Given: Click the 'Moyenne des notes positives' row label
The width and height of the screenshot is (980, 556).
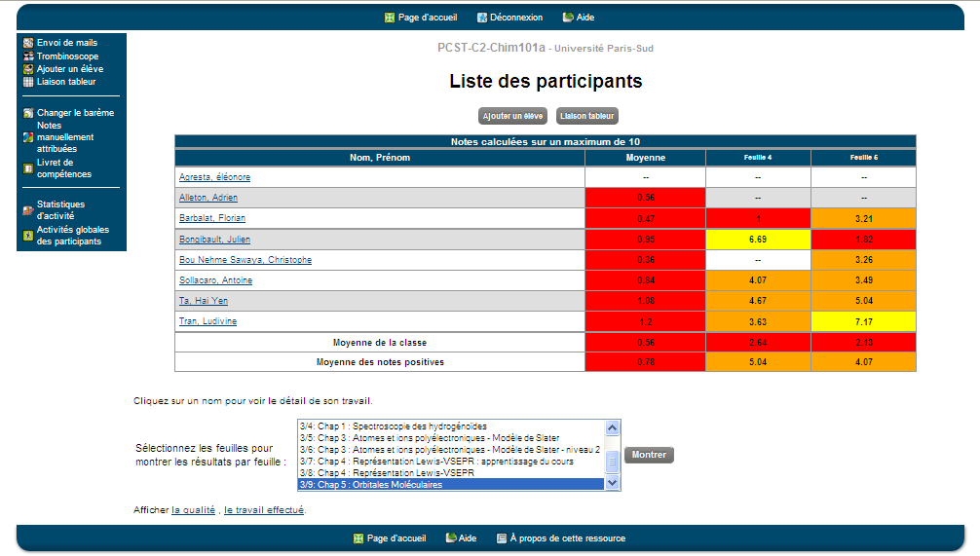Looking at the screenshot, I should (380, 362).
